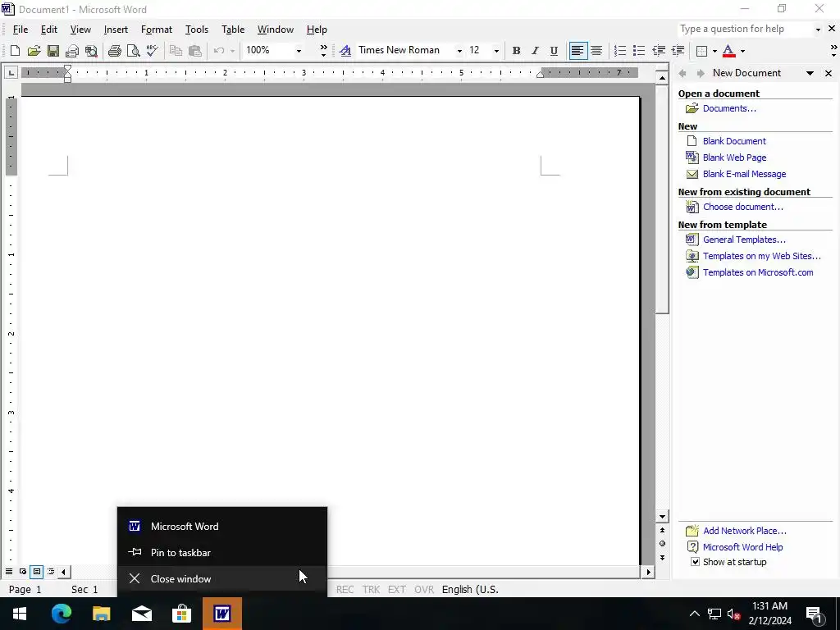Toggle Numbering list
Image resolution: width=840 pixels, height=630 pixels.
[x=620, y=51]
